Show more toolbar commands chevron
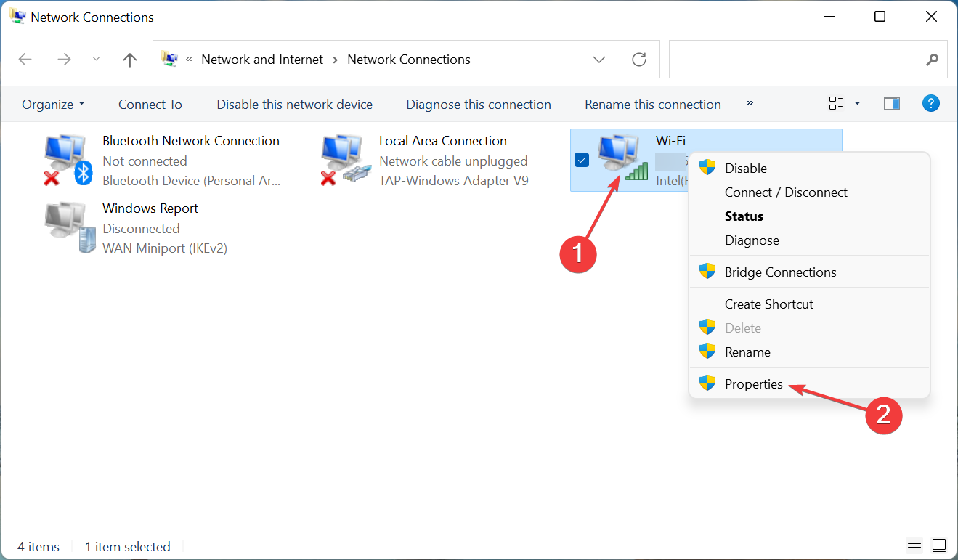 pos(750,104)
